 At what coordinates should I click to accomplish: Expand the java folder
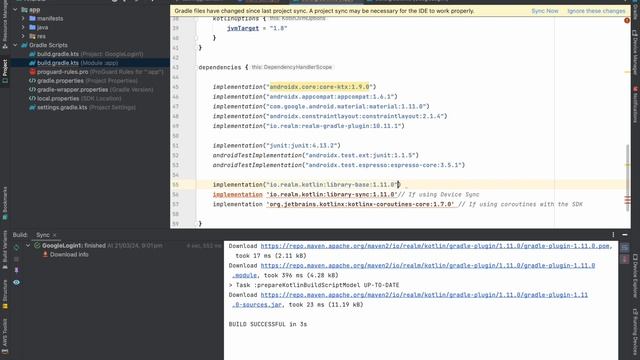[x=23, y=27]
